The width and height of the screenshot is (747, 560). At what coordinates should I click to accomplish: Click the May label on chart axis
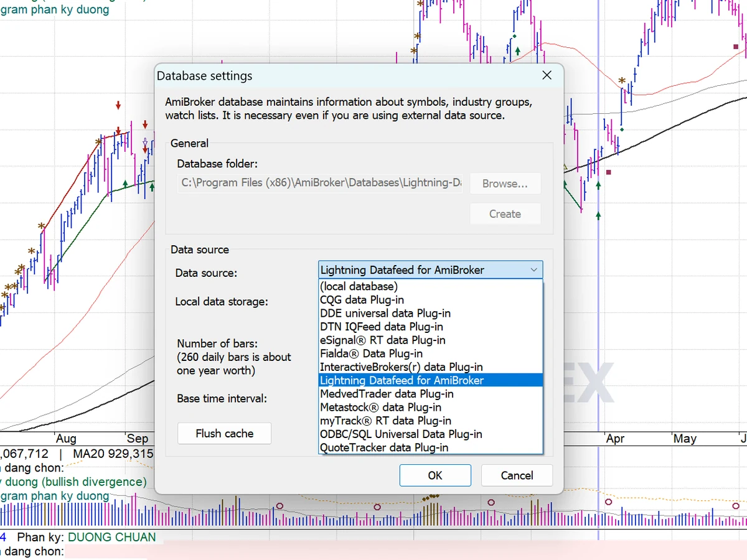[685, 439]
